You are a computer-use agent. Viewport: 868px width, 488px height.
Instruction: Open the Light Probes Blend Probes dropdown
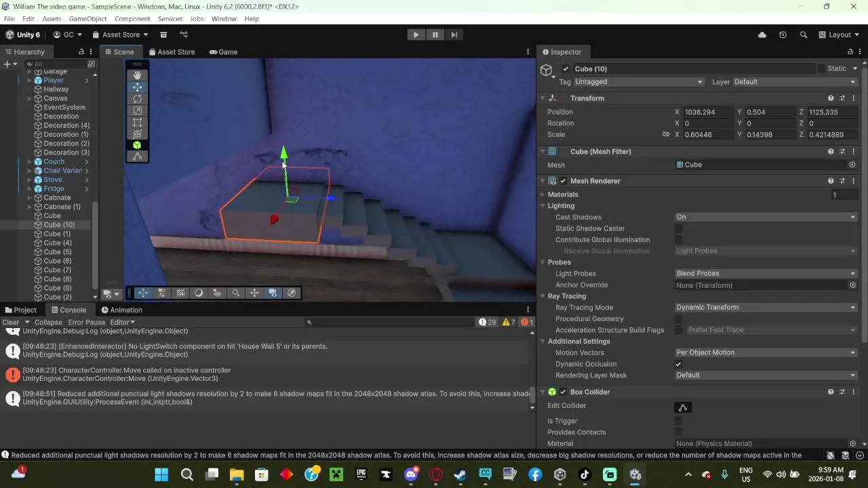pos(766,274)
